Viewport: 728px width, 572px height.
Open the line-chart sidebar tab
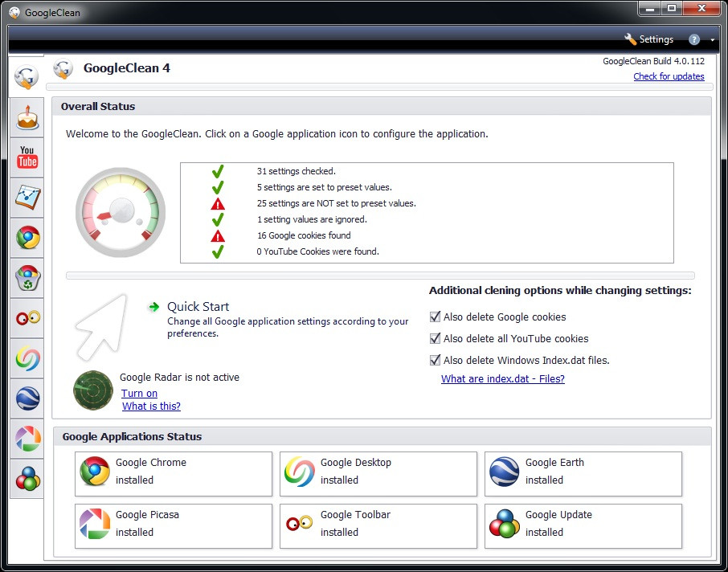click(x=27, y=198)
